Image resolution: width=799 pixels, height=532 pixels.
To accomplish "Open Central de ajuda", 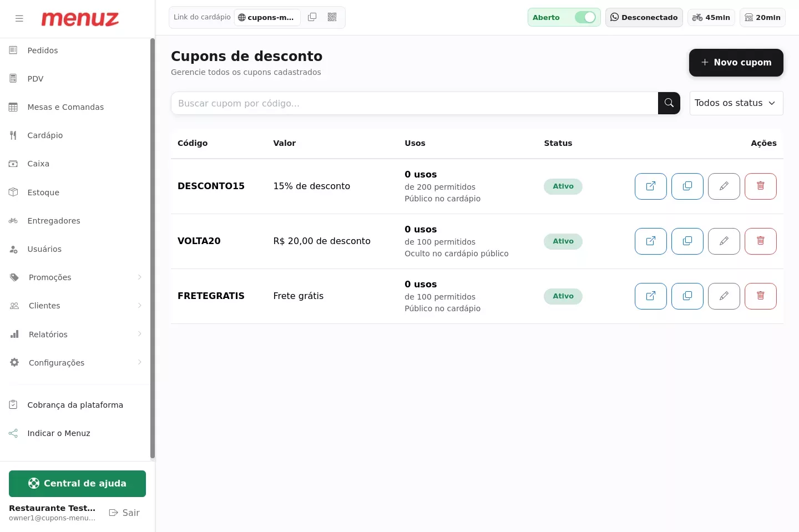I will (77, 484).
